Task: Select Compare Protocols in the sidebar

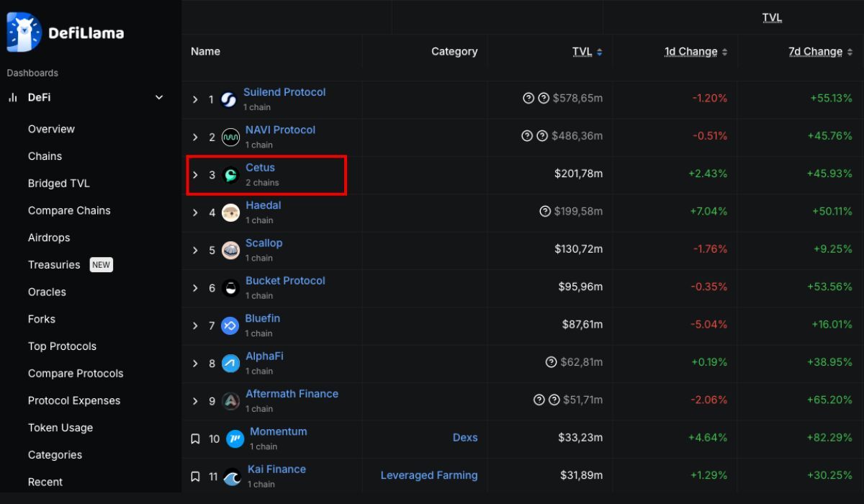Action: click(x=76, y=374)
